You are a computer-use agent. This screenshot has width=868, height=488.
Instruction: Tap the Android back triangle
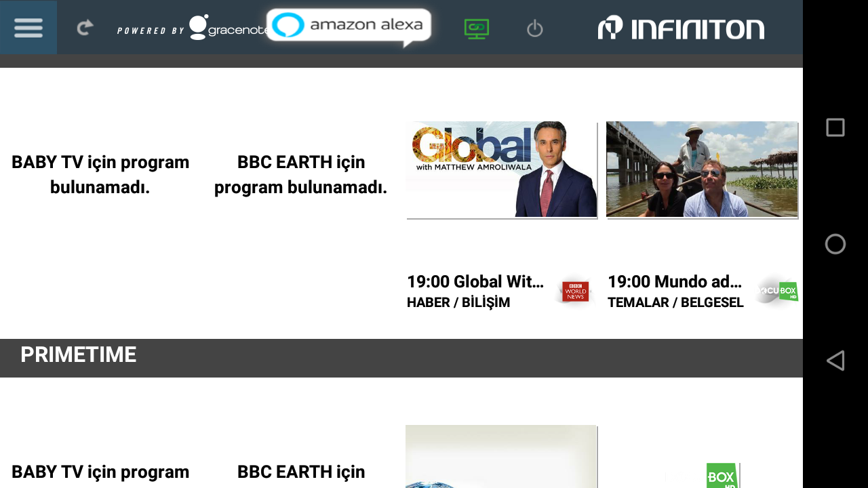pyautogui.click(x=835, y=361)
